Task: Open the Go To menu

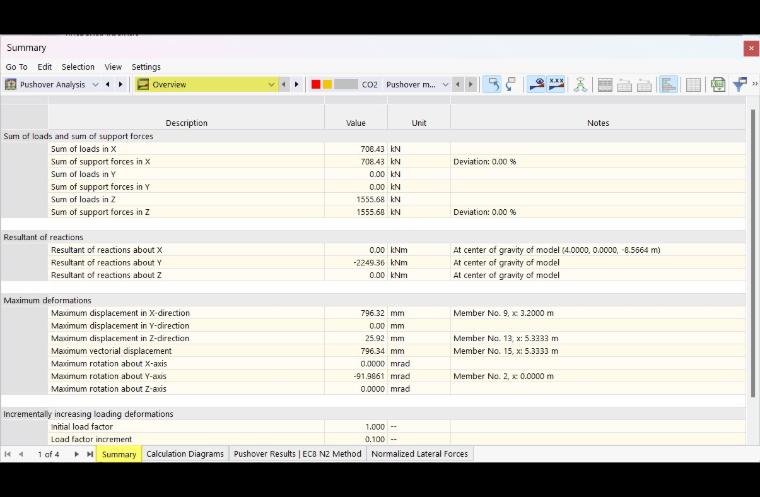Action: point(16,67)
